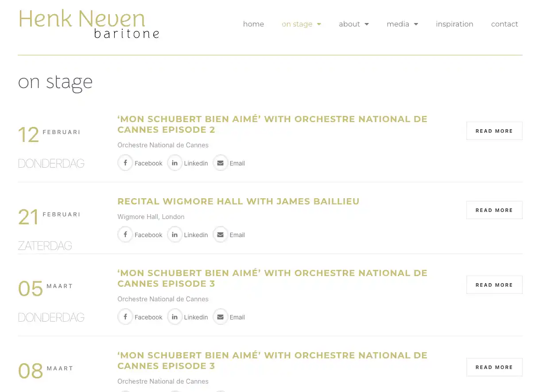The height and width of the screenshot is (392, 543).
Task: Share Wigmore Hall recital on Facebook
Action: point(125,234)
